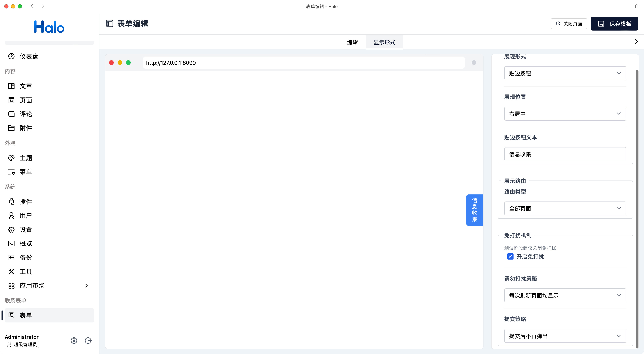Click the 主题 palette icon
The height and width of the screenshot is (354, 644).
pos(11,158)
